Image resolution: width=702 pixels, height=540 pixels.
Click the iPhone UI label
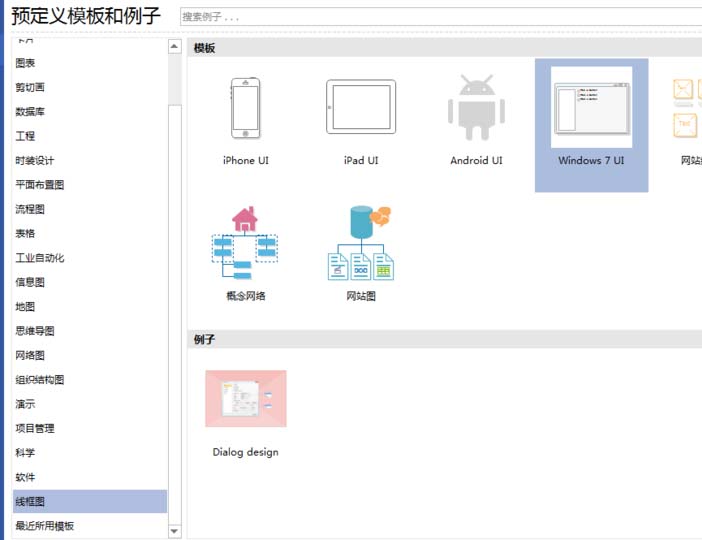tap(246, 160)
